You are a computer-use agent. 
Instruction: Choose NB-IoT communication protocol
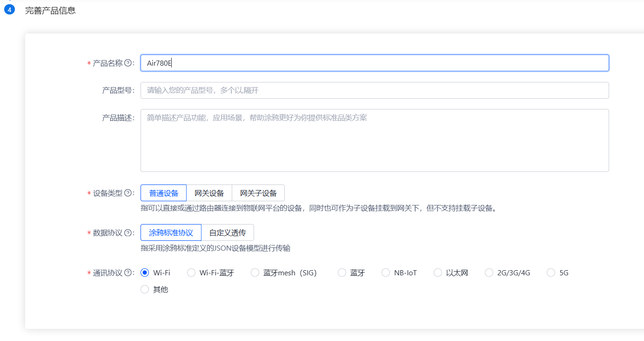[386, 273]
